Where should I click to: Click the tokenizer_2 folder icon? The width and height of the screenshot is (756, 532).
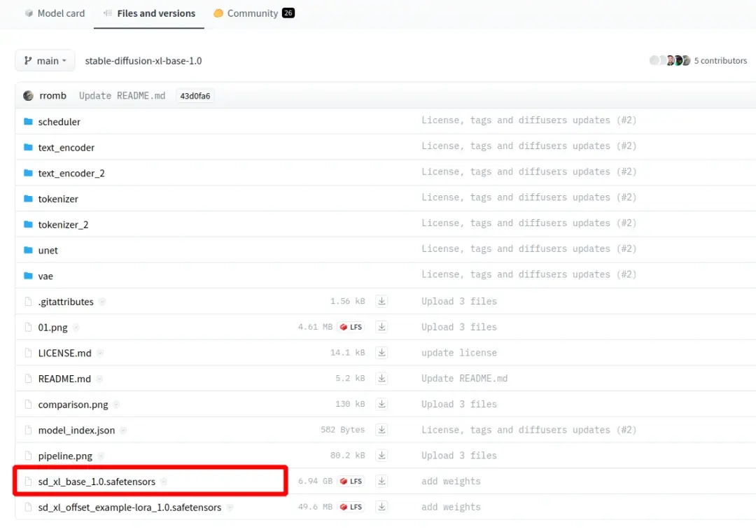(x=29, y=224)
